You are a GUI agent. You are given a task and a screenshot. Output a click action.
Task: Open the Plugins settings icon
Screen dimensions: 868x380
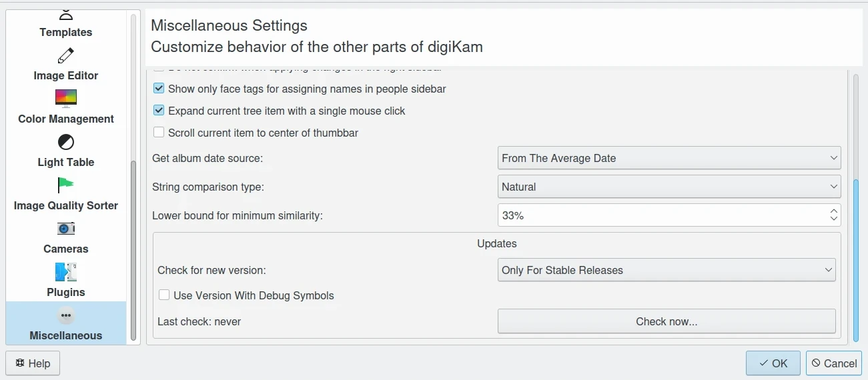(x=66, y=272)
